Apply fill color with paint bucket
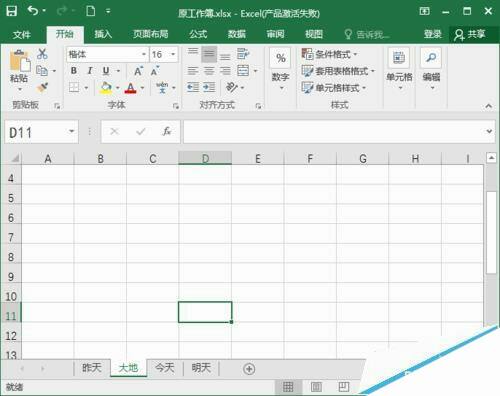This screenshot has height=396, width=500. (x=106, y=88)
